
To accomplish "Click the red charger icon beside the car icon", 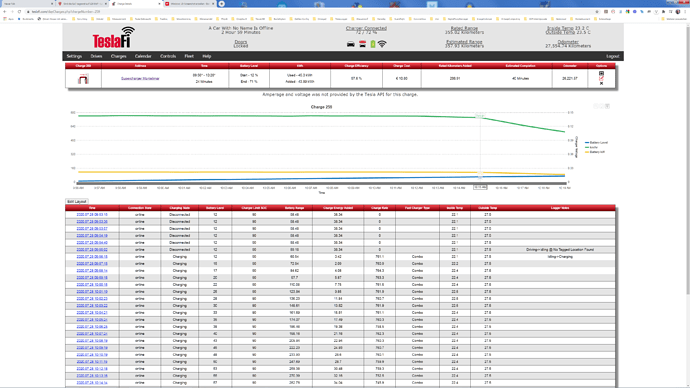I will 362,44.
